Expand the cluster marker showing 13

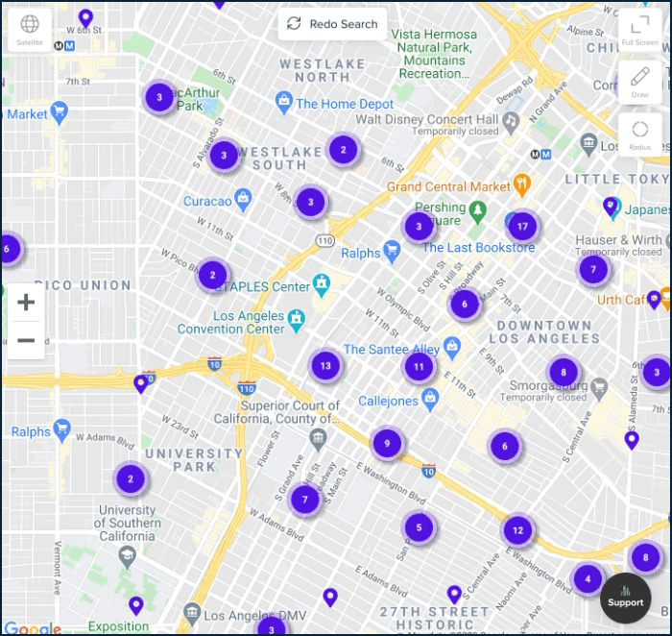(x=325, y=365)
